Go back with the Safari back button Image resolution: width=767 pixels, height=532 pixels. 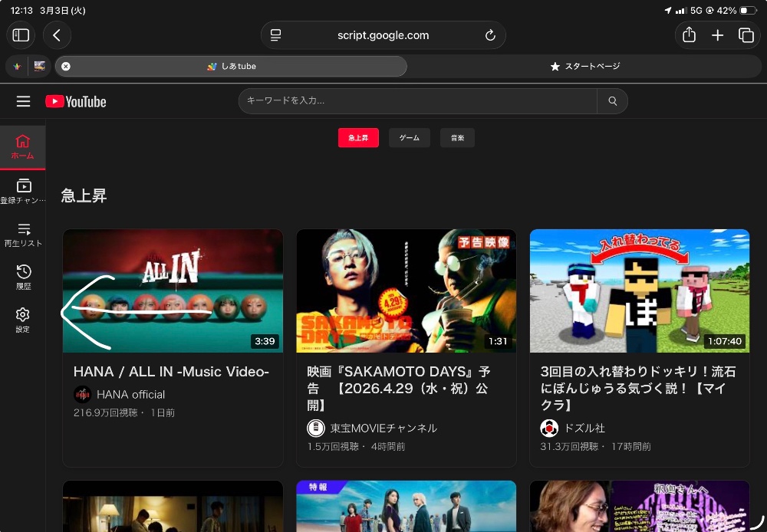[x=57, y=35]
